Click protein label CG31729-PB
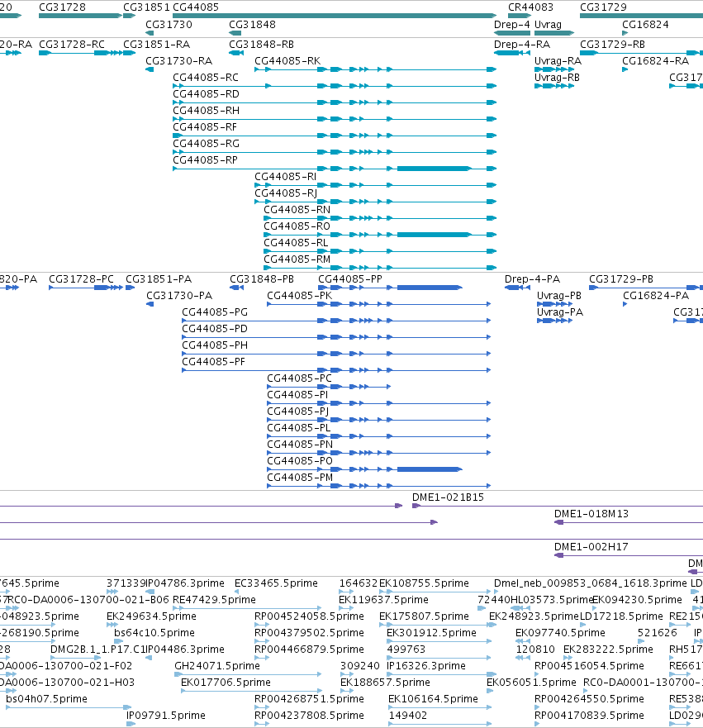 tap(621, 279)
